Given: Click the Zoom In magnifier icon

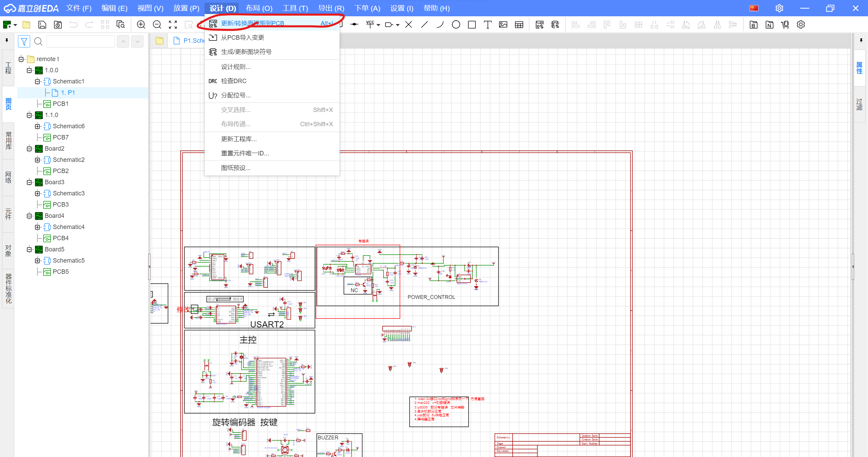Looking at the screenshot, I should pos(141,24).
